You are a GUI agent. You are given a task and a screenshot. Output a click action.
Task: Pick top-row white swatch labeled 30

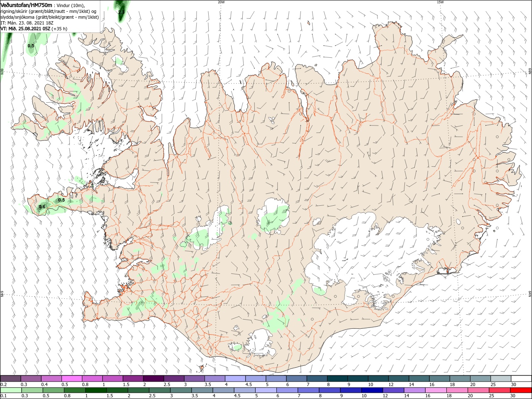click(521, 379)
